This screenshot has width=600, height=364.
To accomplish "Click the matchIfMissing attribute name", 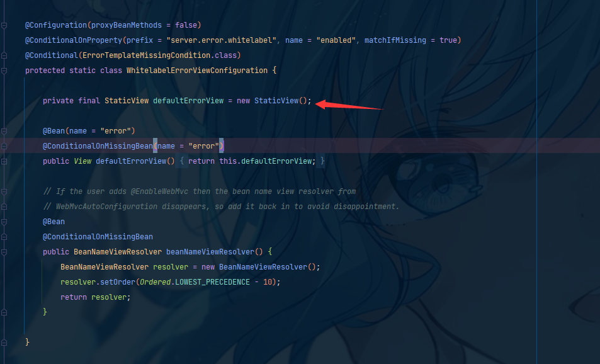I will pyautogui.click(x=395, y=40).
